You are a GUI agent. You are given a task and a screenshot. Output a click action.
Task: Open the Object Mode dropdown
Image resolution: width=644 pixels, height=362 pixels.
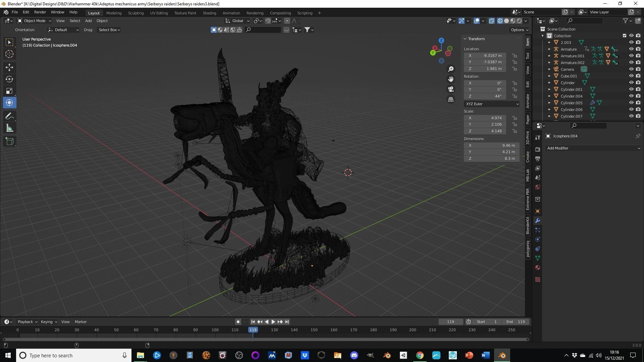click(x=34, y=21)
